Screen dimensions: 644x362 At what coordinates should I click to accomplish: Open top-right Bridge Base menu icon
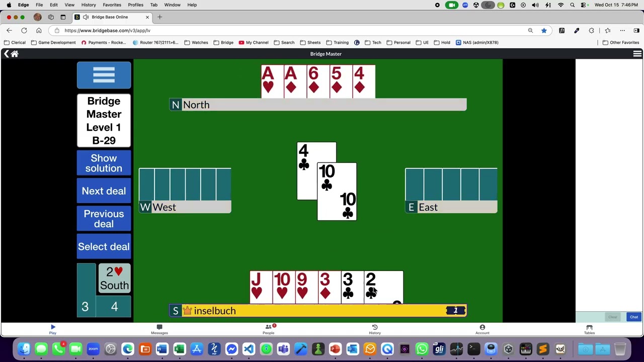point(637,54)
